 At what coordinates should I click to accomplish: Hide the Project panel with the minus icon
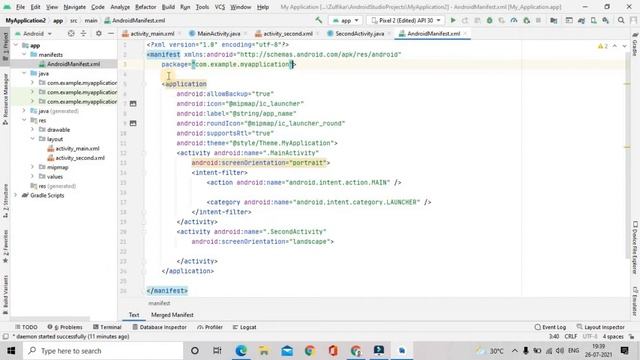(x=111, y=33)
